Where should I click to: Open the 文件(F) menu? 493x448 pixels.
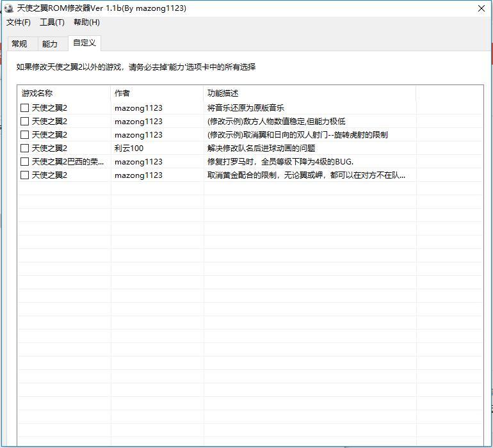coord(19,22)
